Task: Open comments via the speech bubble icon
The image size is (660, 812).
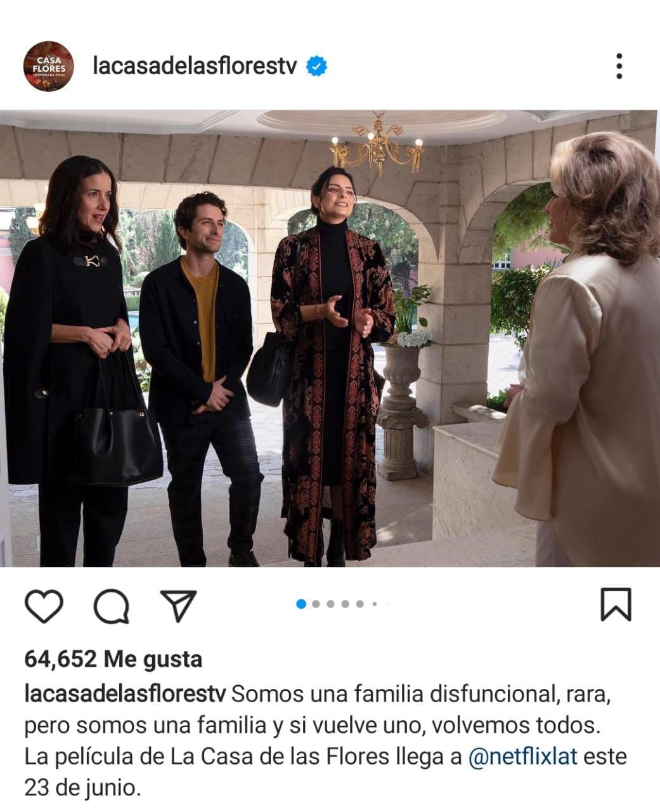Action: click(112, 606)
